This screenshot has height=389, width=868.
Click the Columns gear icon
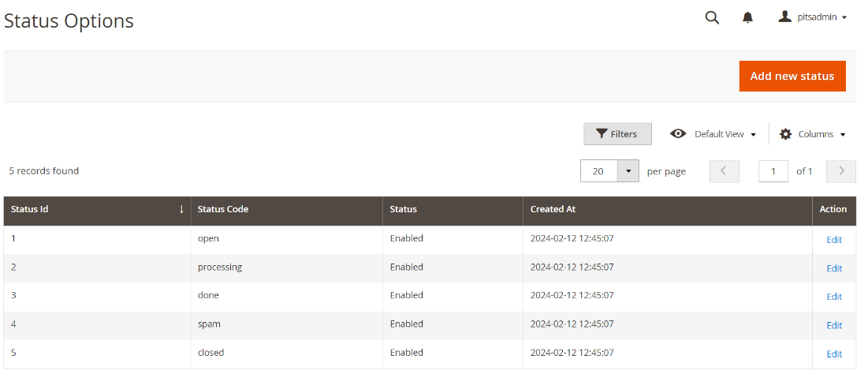tap(785, 134)
